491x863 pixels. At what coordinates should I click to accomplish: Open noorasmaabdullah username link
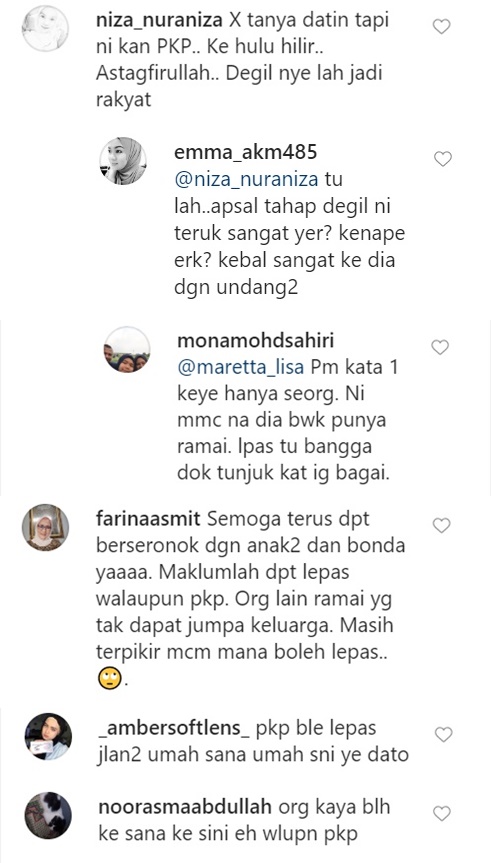click(x=185, y=807)
